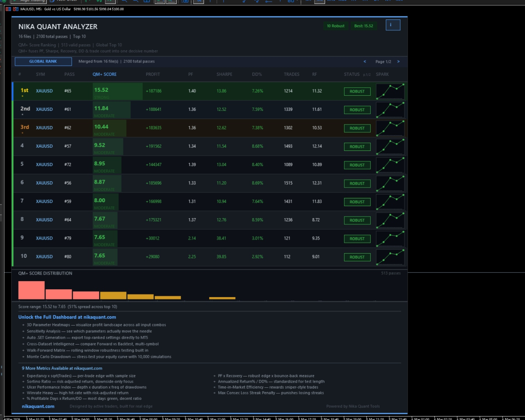Click the STATUS column header
Viewport: 525px width, 420px height.
tap(352, 74)
